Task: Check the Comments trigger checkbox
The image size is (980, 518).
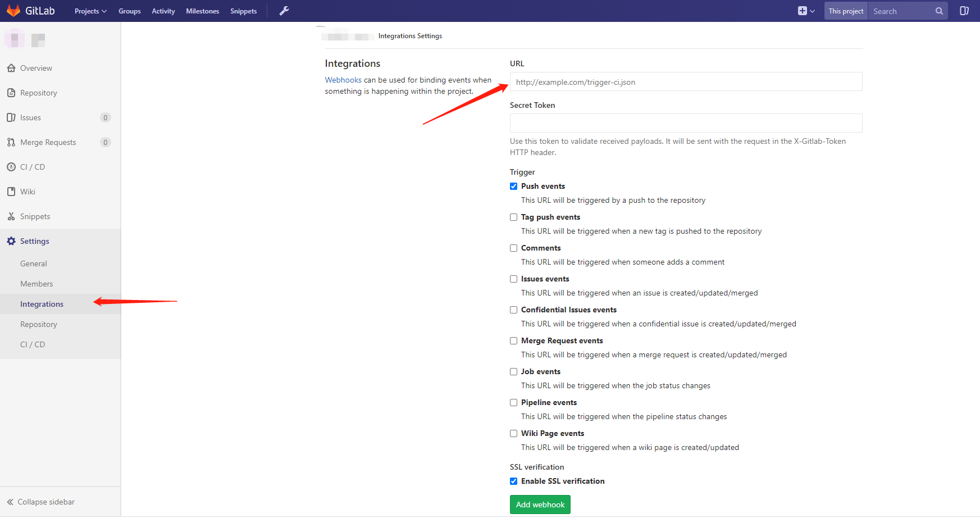Action: tap(513, 248)
